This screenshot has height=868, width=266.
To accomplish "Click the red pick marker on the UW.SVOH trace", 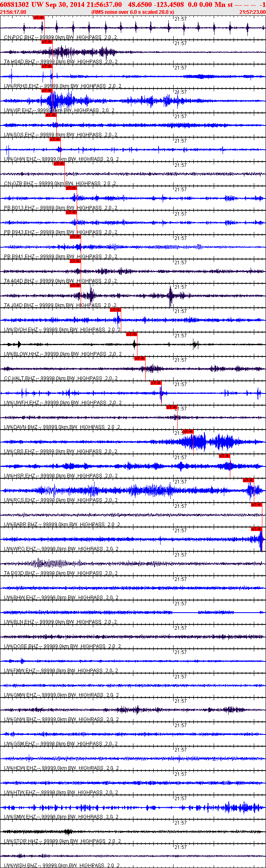I will (x=116, y=310).
